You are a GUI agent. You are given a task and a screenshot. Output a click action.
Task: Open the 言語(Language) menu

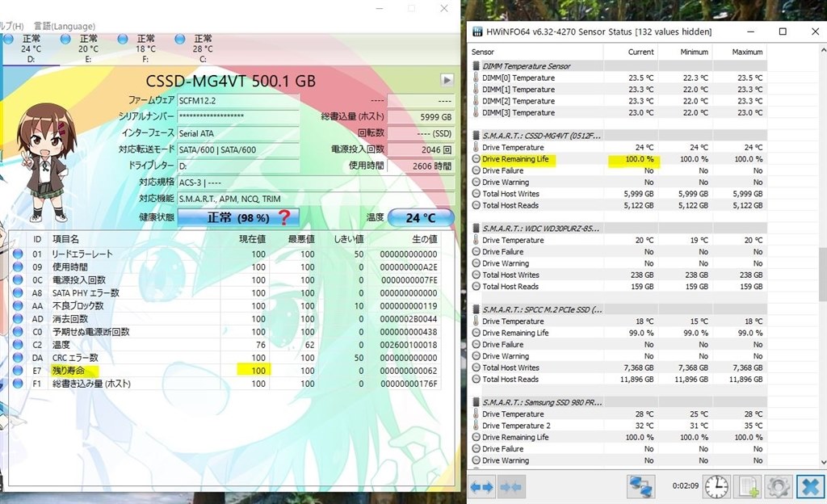pos(65,26)
